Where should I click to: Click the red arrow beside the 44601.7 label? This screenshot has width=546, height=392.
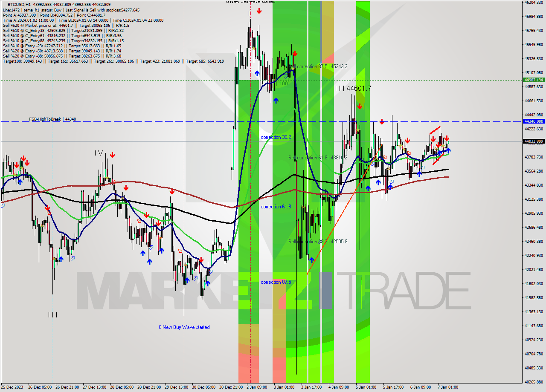[360, 106]
